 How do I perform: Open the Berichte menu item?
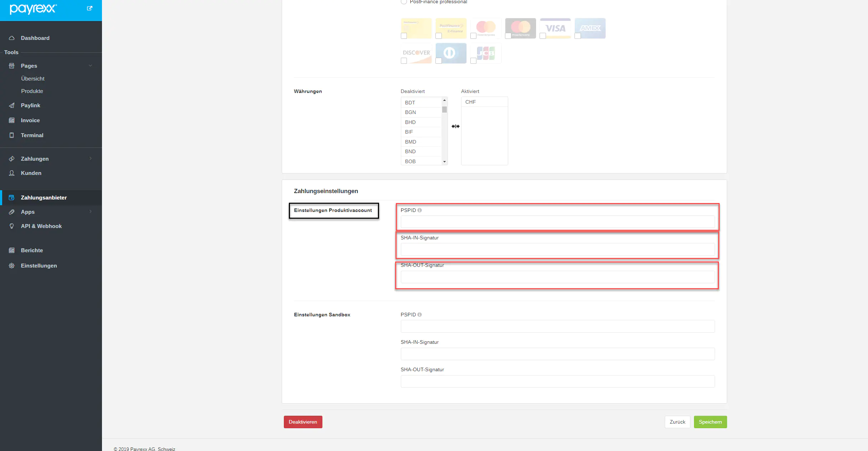tap(32, 250)
